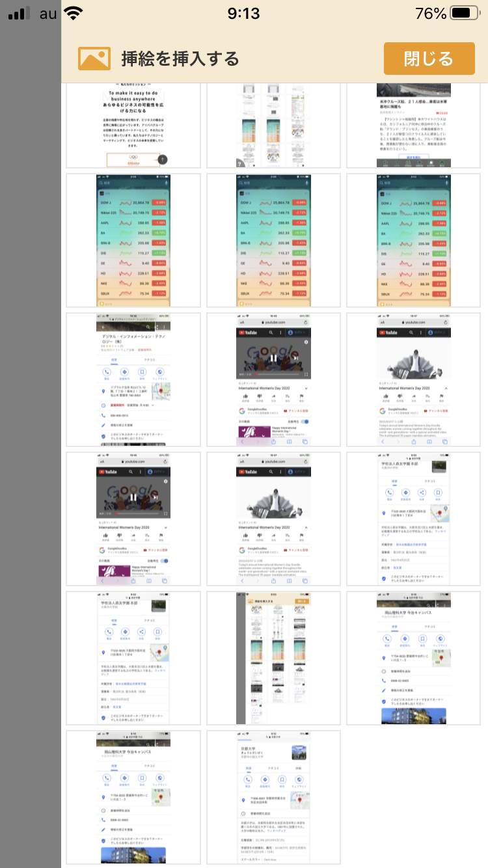Viewport: 488px width, 868px height.
Task: Choose Google doodle video right of デジタル listing
Action: (x=273, y=379)
